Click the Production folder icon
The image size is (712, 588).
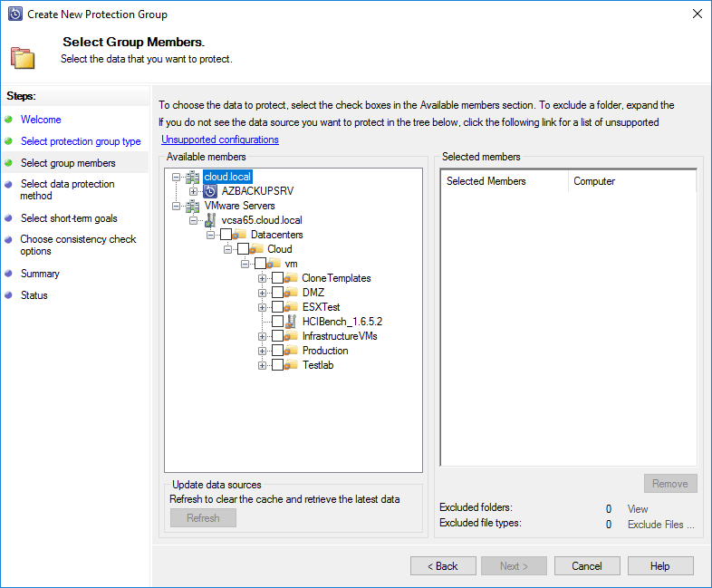(291, 351)
